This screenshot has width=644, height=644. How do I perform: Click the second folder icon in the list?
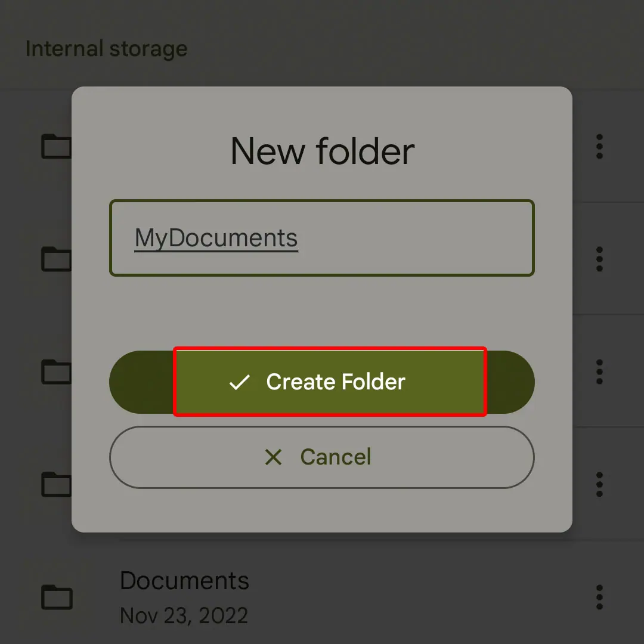tap(57, 259)
